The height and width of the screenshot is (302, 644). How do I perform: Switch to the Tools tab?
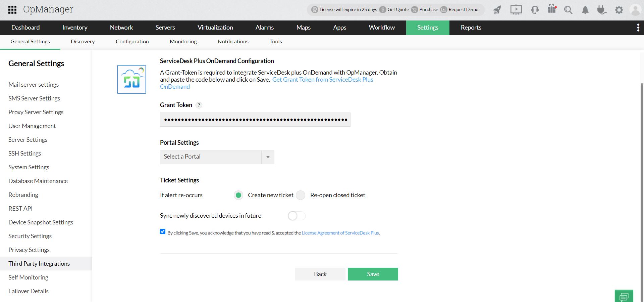(276, 42)
